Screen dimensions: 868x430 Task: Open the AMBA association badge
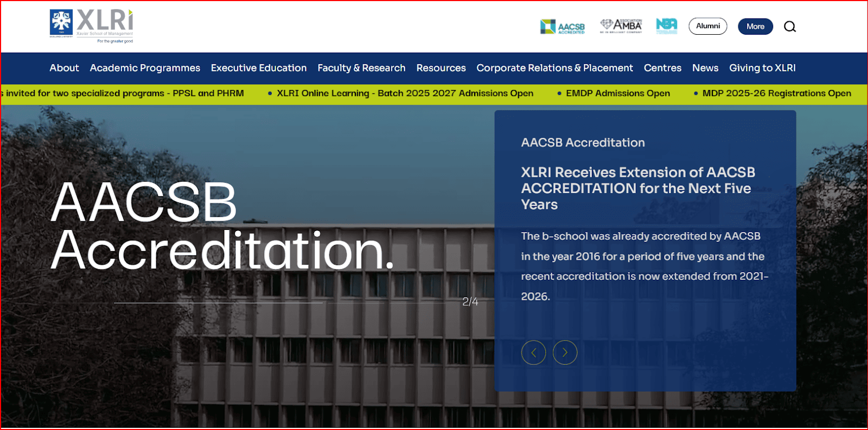coord(621,26)
